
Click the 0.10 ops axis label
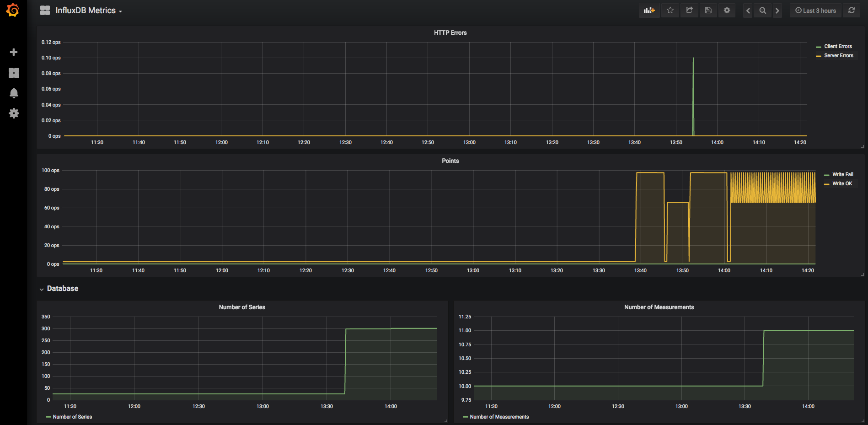51,58
